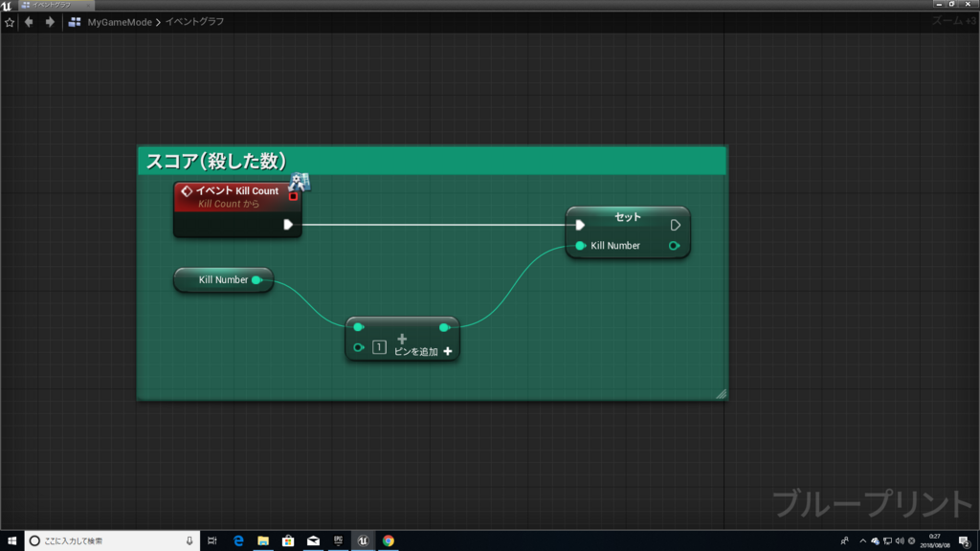The height and width of the screenshot is (551, 980).
Task: Click ピンを追加 to add a pin
Action: (422, 352)
